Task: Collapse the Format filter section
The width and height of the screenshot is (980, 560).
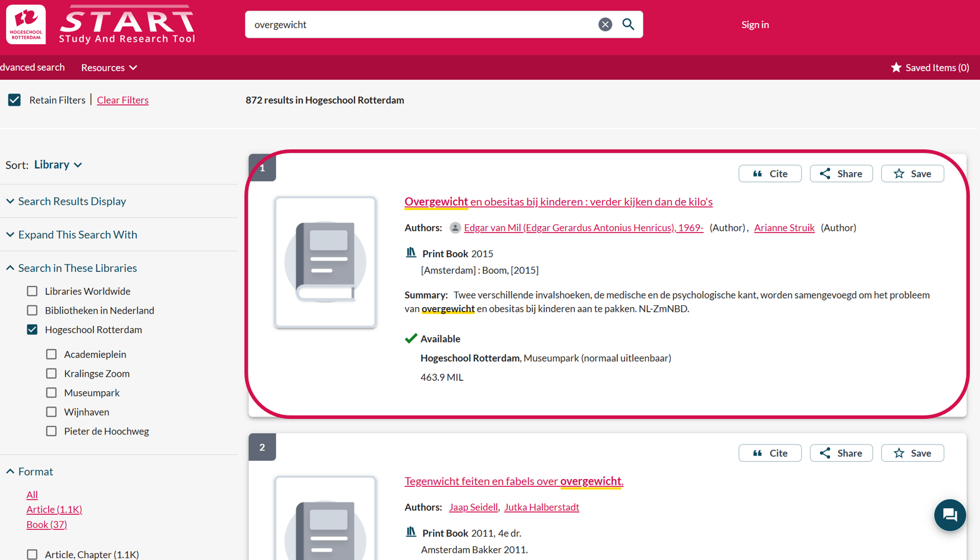Action: pos(35,471)
